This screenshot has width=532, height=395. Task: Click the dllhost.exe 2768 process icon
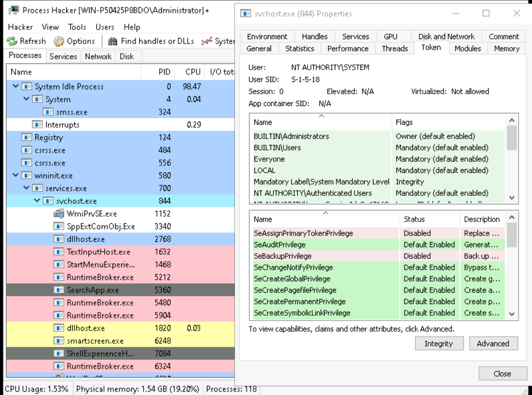click(x=59, y=239)
